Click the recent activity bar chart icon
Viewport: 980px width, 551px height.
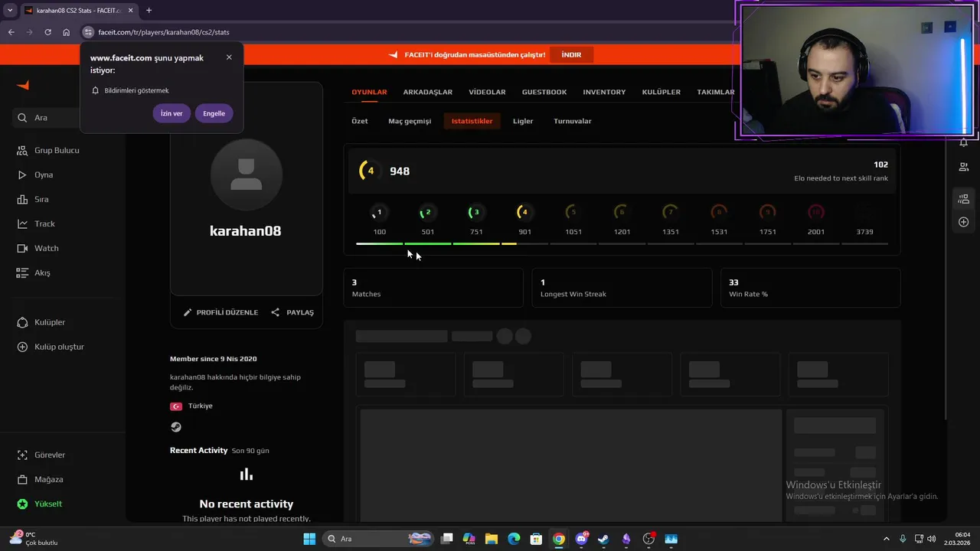246,474
